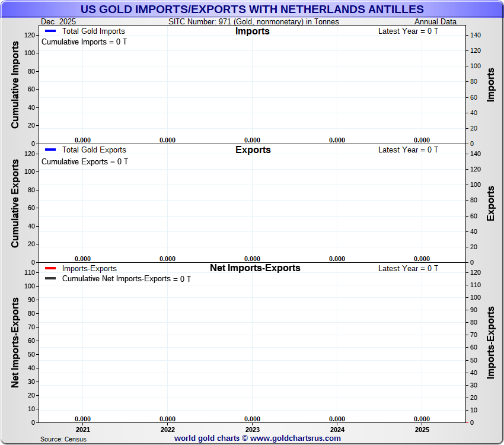Click the 2023 x-axis year label
Screen dimensions: 504x445
pyautogui.click(x=253, y=430)
